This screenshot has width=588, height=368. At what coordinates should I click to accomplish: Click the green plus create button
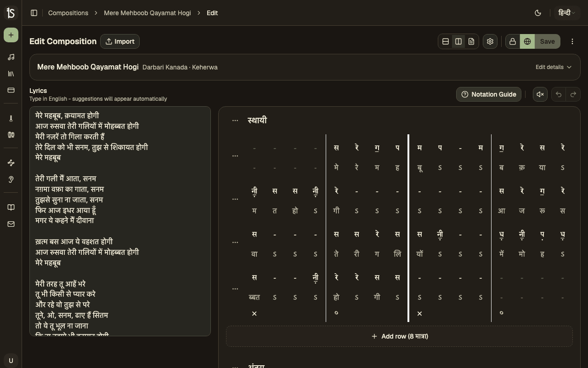pyautogui.click(x=11, y=35)
